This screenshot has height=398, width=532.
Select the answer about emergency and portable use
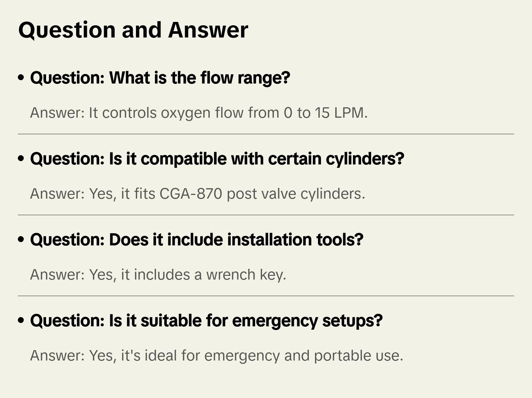coord(217,356)
